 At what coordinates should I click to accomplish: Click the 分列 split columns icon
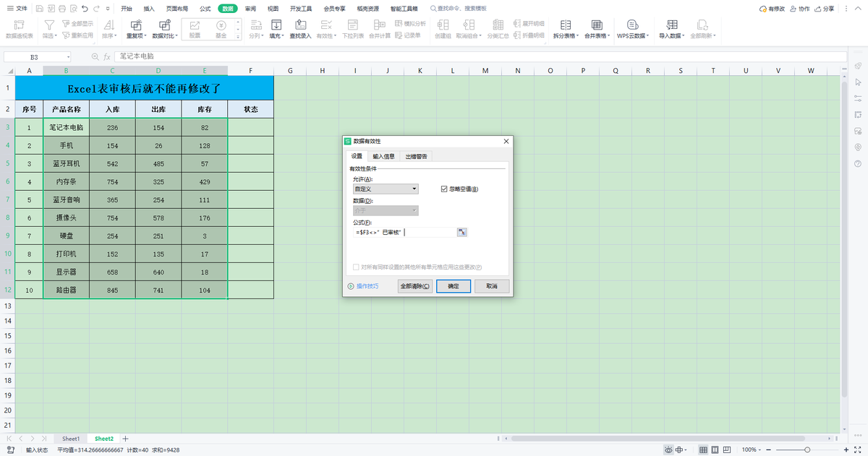click(256, 25)
